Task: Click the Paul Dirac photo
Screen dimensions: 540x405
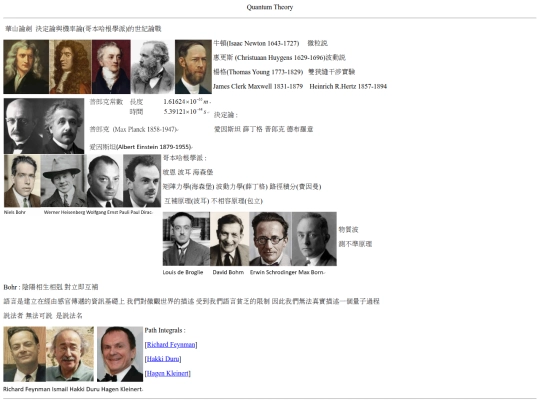Action: (x=142, y=181)
